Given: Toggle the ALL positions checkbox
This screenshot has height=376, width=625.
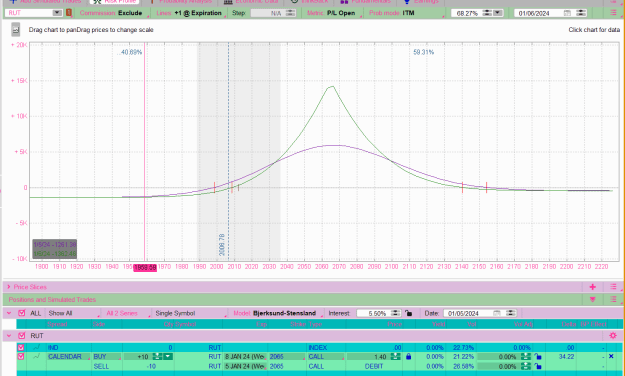Looking at the screenshot, I should pos(22,313).
